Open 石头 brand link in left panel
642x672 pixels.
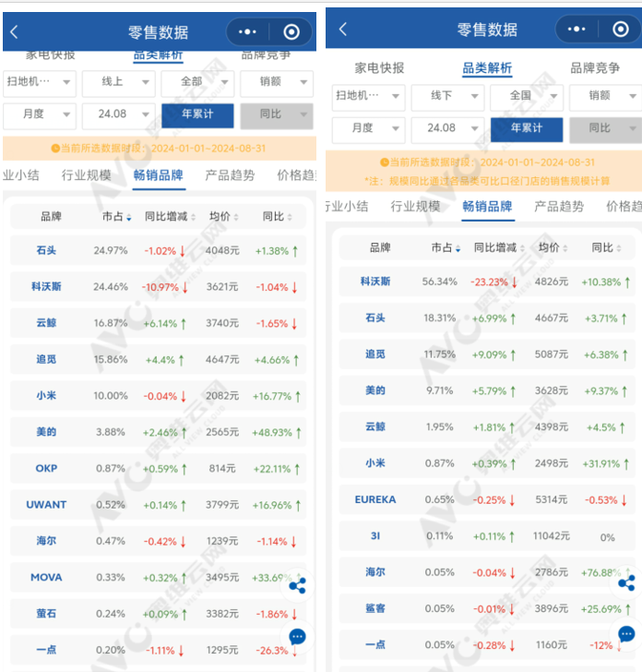coord(46,250)
